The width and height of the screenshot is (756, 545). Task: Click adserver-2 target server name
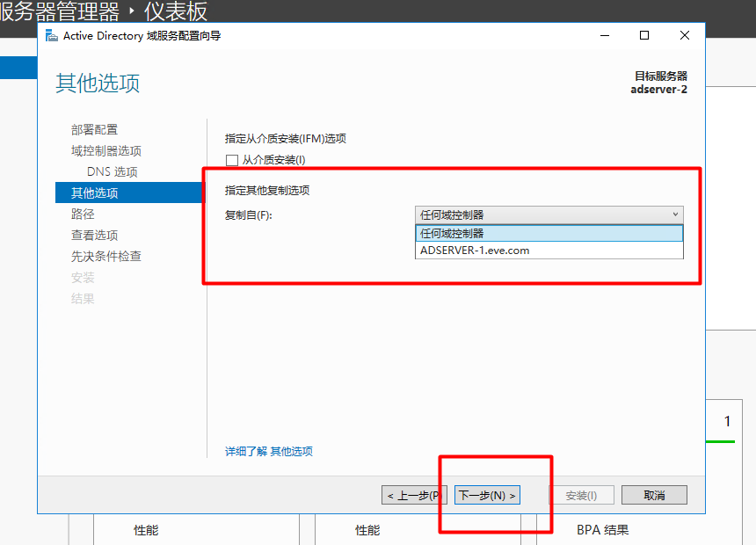658,90
